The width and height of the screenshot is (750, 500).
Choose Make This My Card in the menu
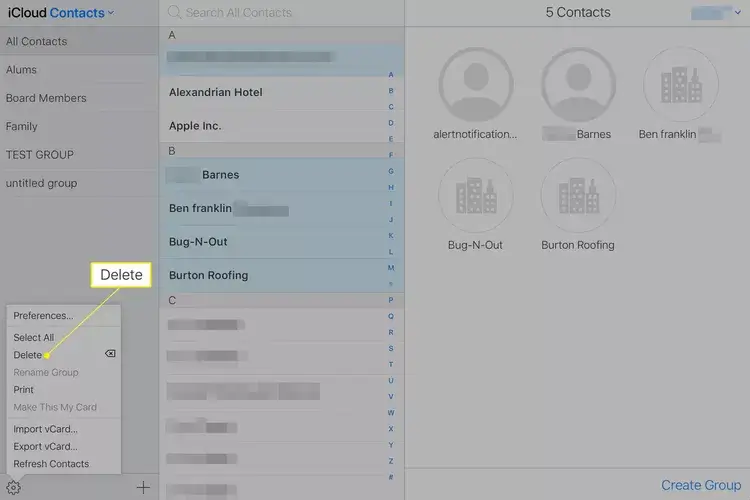[x=55, y=407]
